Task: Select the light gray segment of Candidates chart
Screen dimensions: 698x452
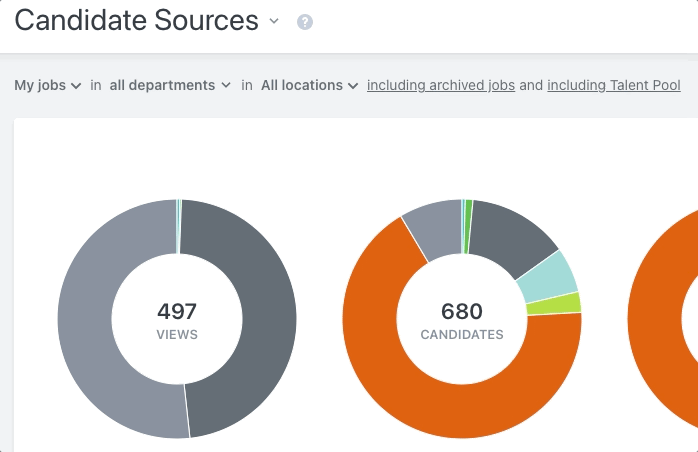Action: (x=435, y=229)
